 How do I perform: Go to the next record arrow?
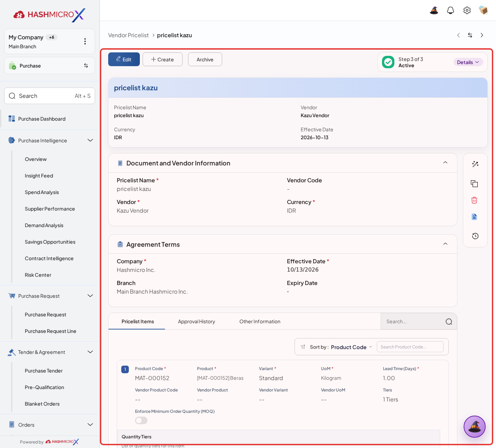[x=482, y=35]
